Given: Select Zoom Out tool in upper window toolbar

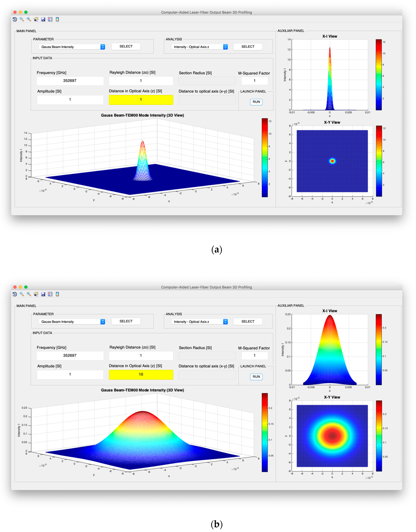Looking at the screenshot, I should (22, 19).
